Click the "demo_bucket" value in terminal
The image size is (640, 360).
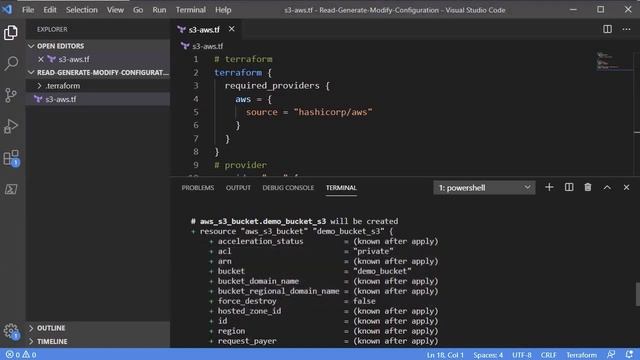(x=382, y=271)
